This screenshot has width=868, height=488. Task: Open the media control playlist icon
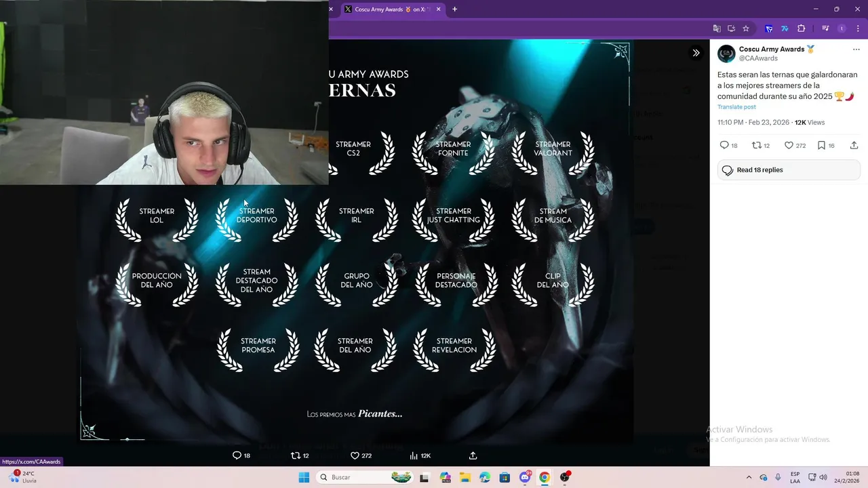point(825,28)
